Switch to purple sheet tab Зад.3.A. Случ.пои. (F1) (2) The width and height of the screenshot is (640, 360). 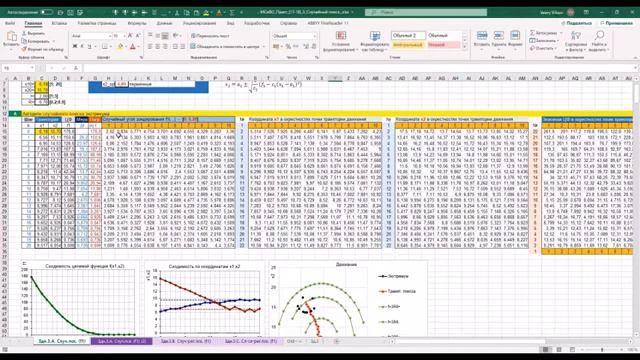coord(122,341)
